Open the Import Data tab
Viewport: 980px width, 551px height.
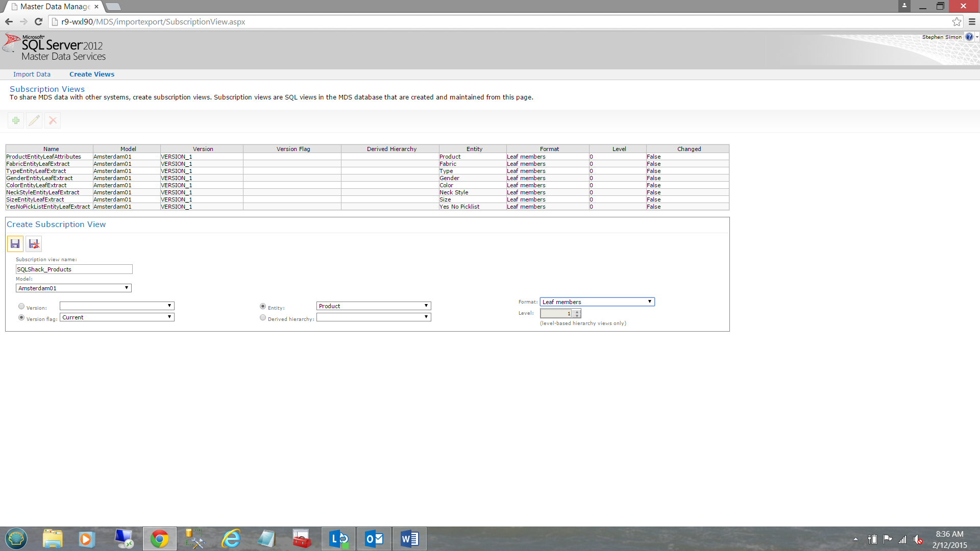coord(32,74)
